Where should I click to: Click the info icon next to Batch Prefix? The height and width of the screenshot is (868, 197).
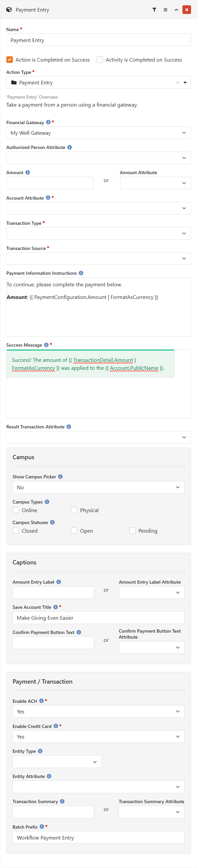pyautogui.click(x=42, y=826)
